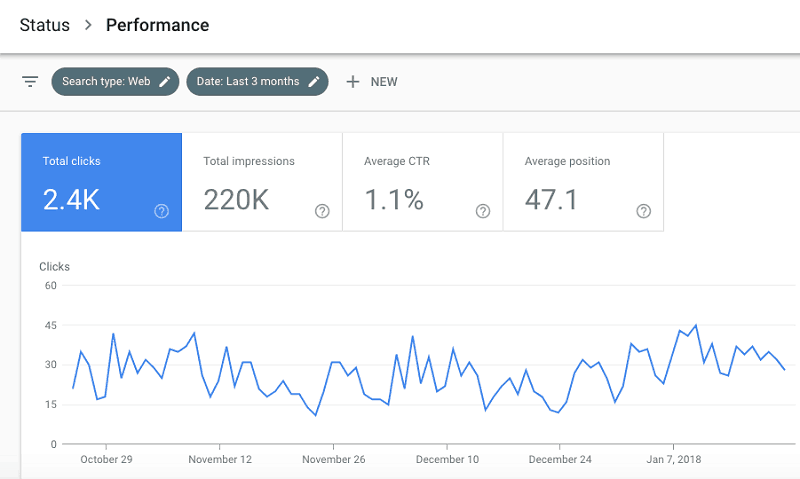
Task: Open the Date: Last 3 months filter
Action: pyautogui.click(x=247, y=82)
